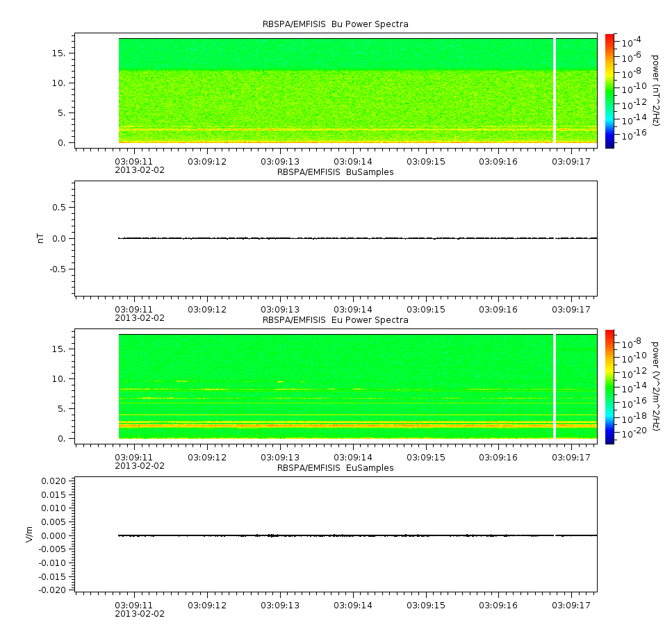Click the RBSPA/EMFISIS BuSamples plot title

click(x=335, y=172)
